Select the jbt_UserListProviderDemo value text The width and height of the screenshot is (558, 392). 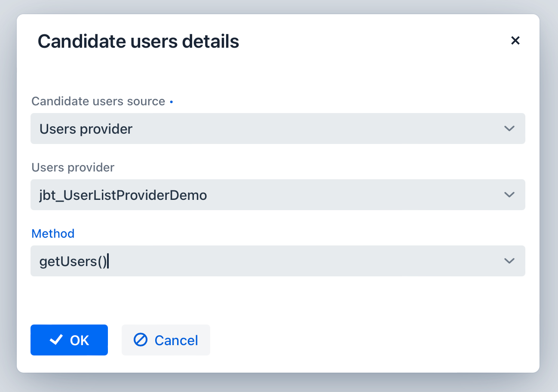(x=123, y=196)
